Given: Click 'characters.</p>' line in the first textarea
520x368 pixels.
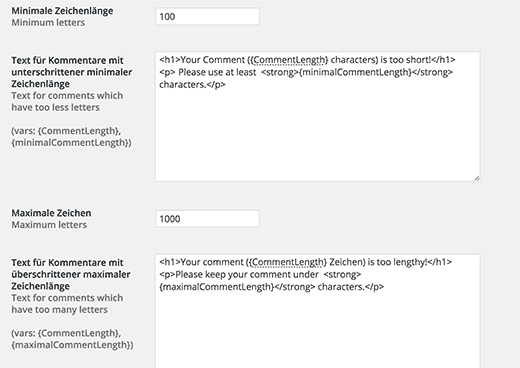Looking at the screenshot, I should 192,85.
